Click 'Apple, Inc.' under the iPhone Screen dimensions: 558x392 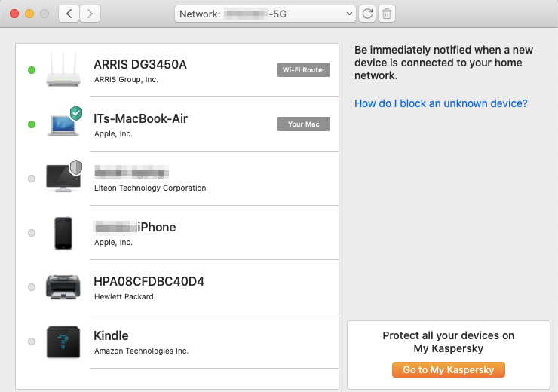tap(114, 243)
